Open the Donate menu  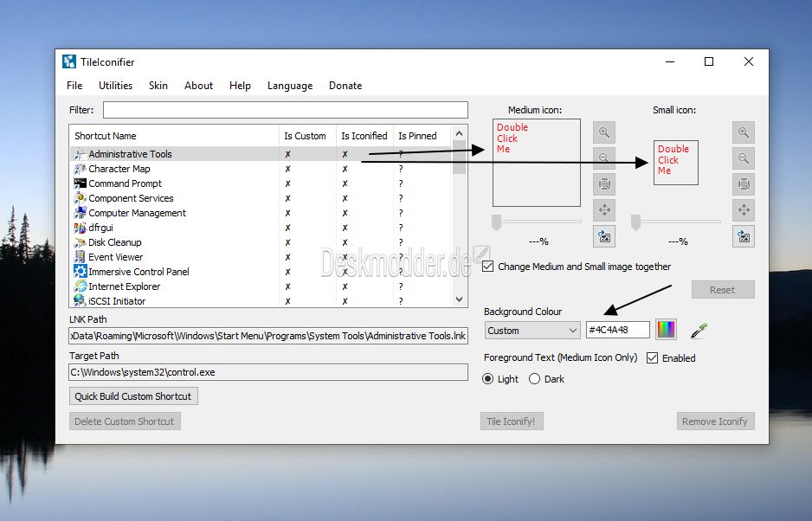(345, 86)
